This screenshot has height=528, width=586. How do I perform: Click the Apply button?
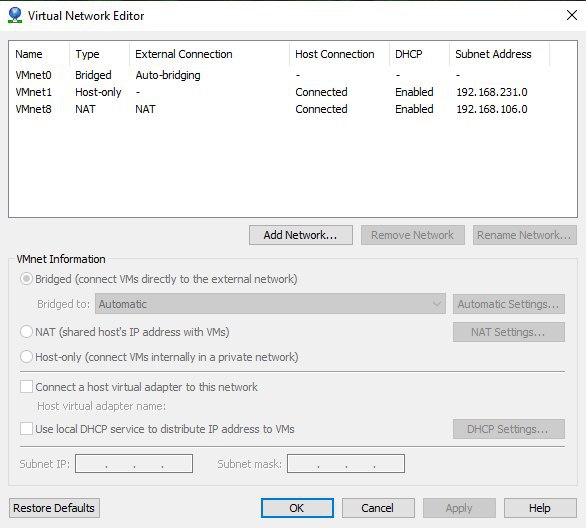coord(459,508)
